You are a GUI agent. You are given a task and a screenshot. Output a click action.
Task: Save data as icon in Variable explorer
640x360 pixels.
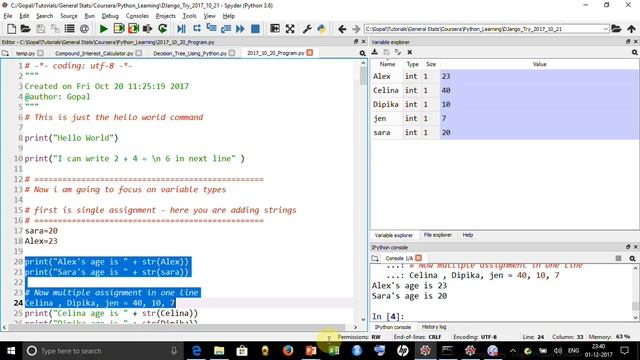398,52
